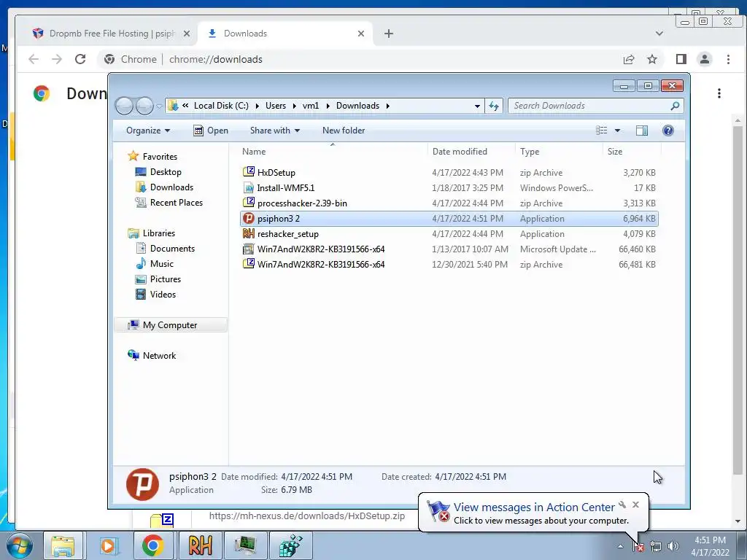Click the Chrome tab search chevron

click(659, 34)
